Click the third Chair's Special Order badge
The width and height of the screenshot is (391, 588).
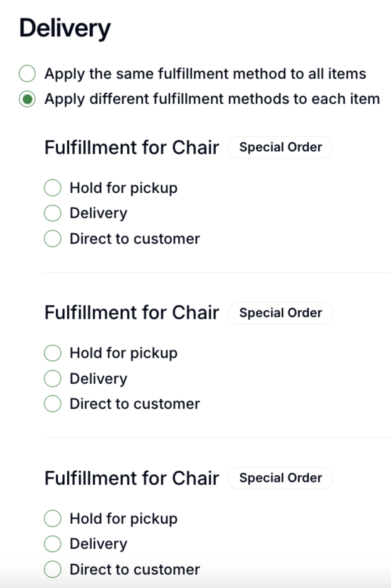coord(280,478)
